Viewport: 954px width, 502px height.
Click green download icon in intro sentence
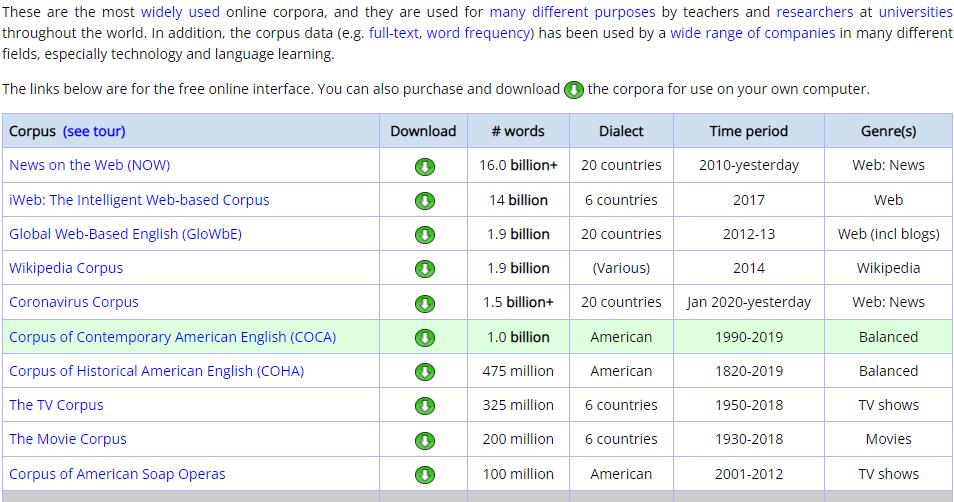[574, 90]
